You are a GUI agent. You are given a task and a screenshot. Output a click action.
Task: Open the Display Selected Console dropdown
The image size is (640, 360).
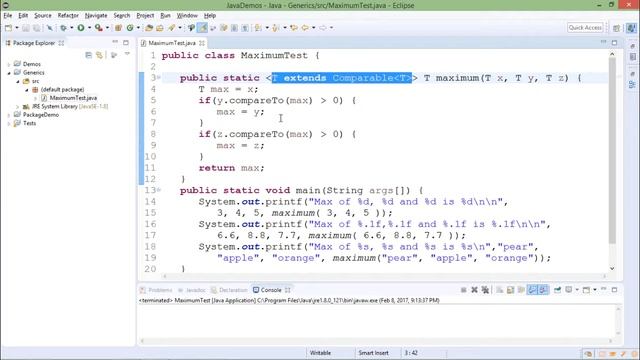point(577,290)
